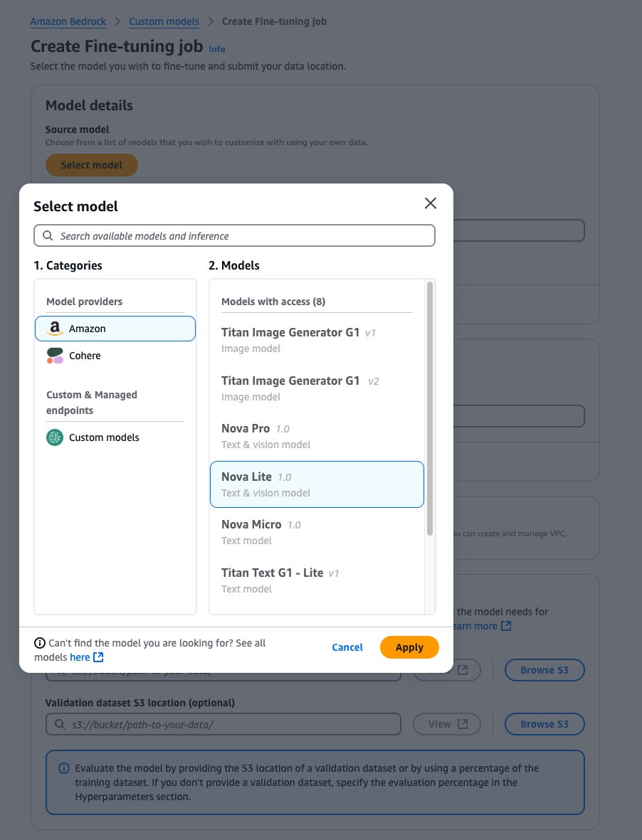Go to Amazon Bedrock breadcrumb

[68, 21]
